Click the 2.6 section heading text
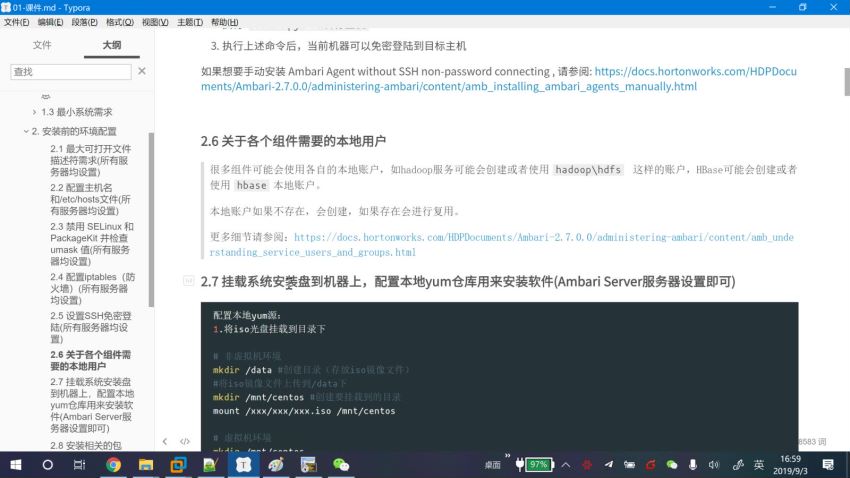Image resolution: width=850 pixels, height=478 pixels. [x=293, y=141]
